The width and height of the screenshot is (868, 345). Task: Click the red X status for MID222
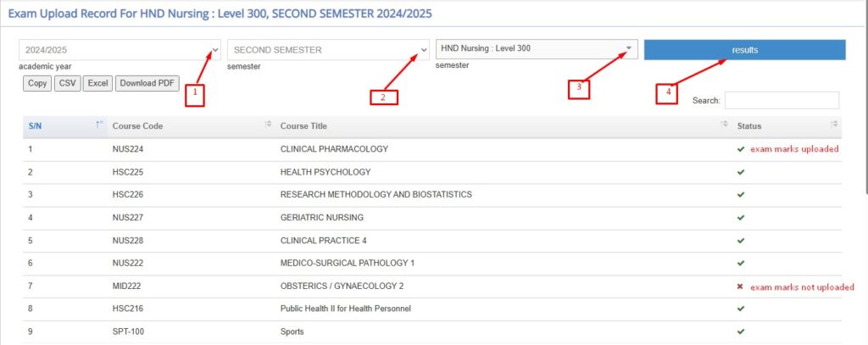[x=740, y=287]
